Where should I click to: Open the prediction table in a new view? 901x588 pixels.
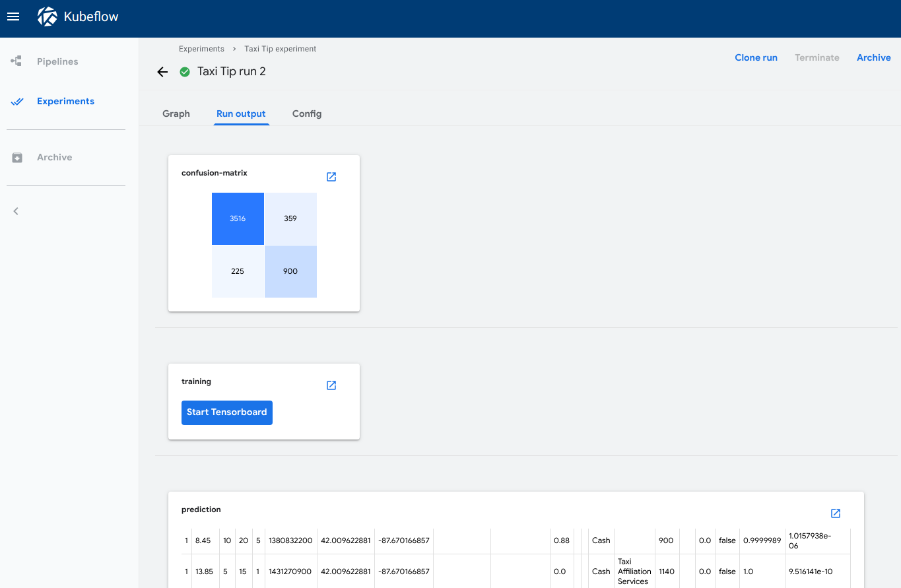pos(835,513)
